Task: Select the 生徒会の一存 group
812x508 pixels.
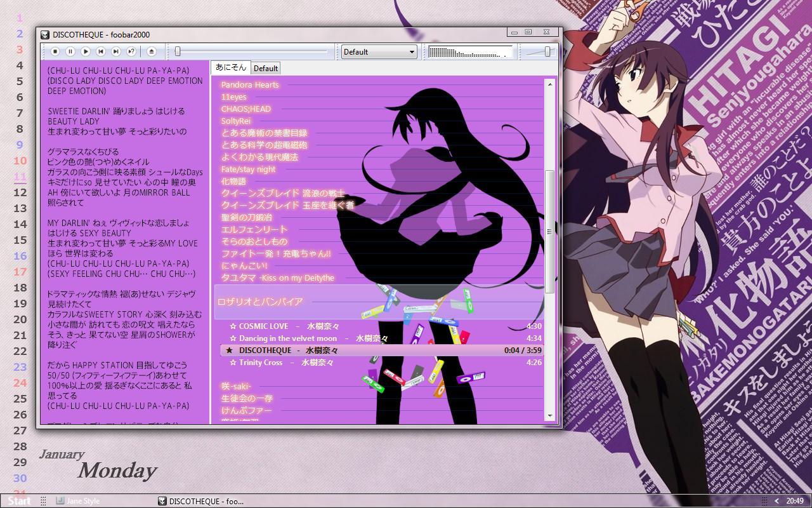Action: [x=247, y=398]
